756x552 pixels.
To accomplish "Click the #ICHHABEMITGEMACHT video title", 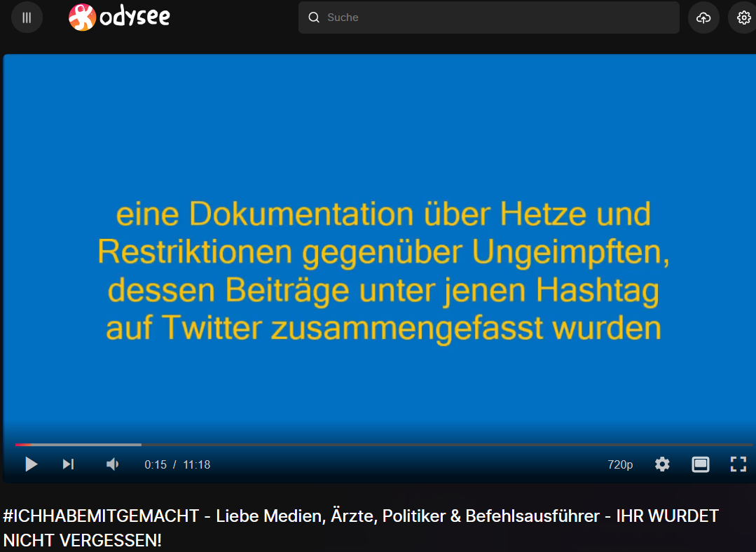I will [x=361, y=528].
